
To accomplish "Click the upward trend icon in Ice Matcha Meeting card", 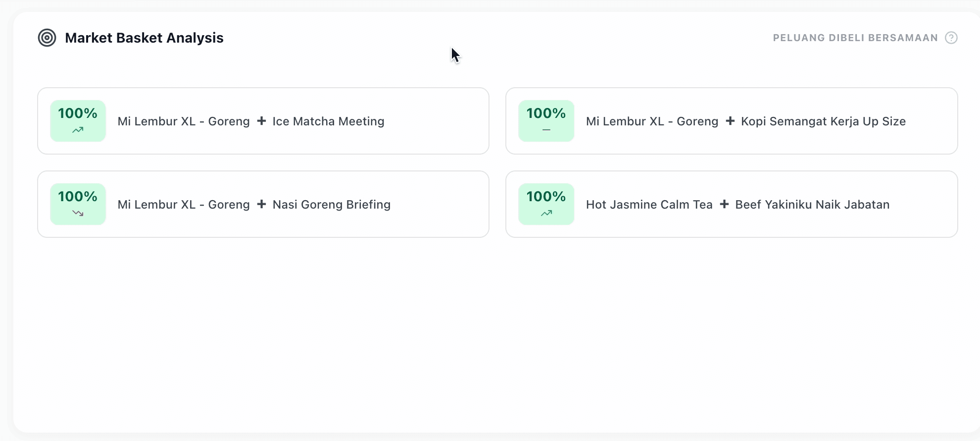I will point(78,130).
